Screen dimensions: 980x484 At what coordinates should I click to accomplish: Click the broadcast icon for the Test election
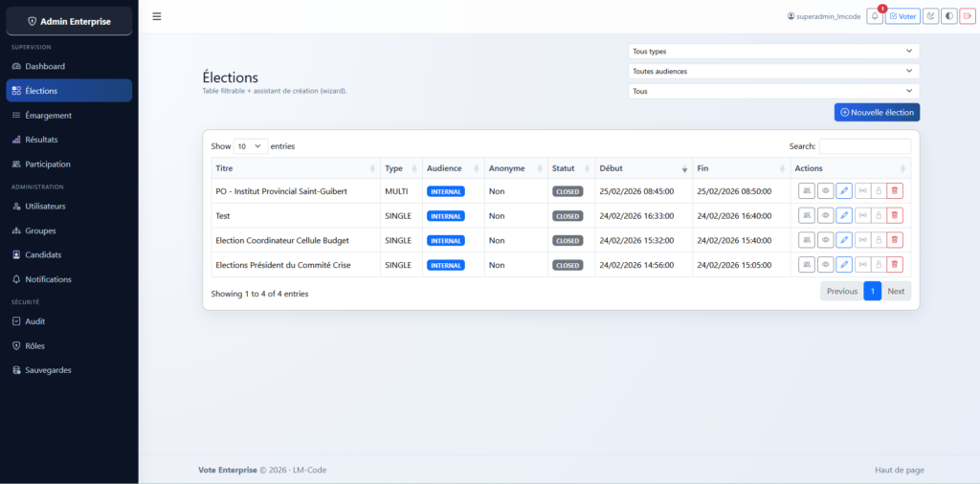tap(861, 215)
